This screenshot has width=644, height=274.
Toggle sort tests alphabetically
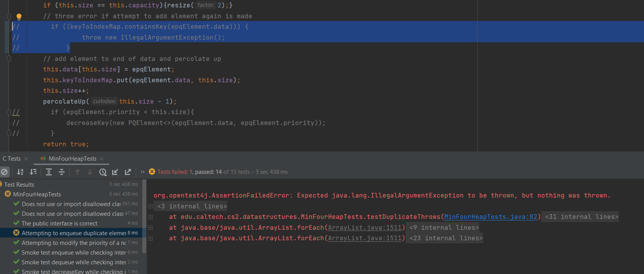tap(20, 172)
